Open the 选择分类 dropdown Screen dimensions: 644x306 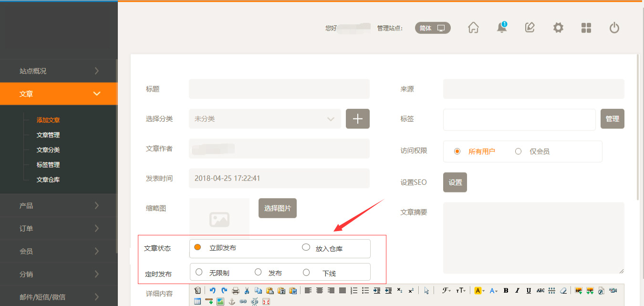[265, 119]
